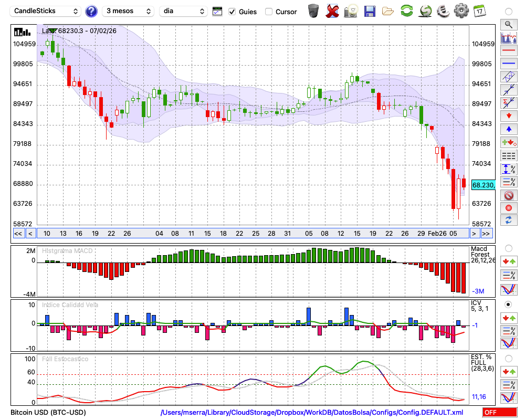This screenshot has height=420, width=525.
Task: Select the radio button above the zoom tool
Action: [x=509, y=12]
